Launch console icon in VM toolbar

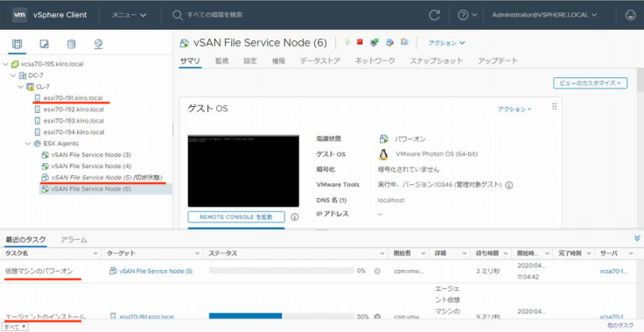click(x=374, y=42)
